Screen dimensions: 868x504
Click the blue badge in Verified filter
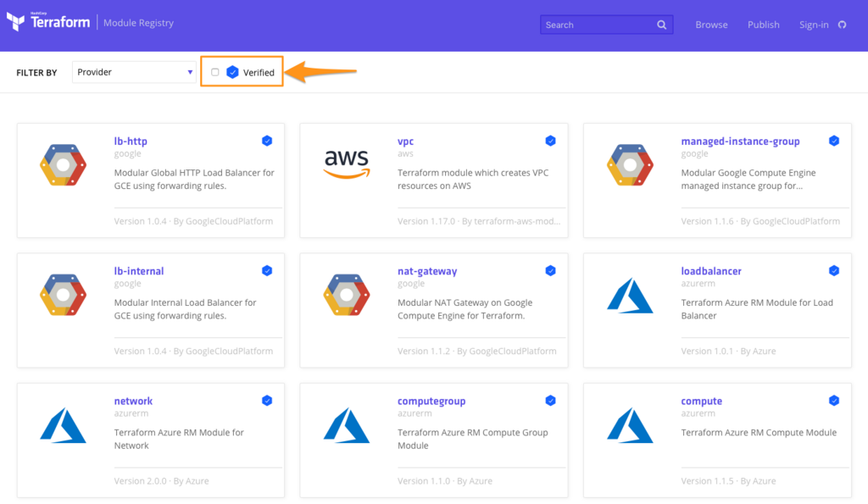click(x=232, y=72)
